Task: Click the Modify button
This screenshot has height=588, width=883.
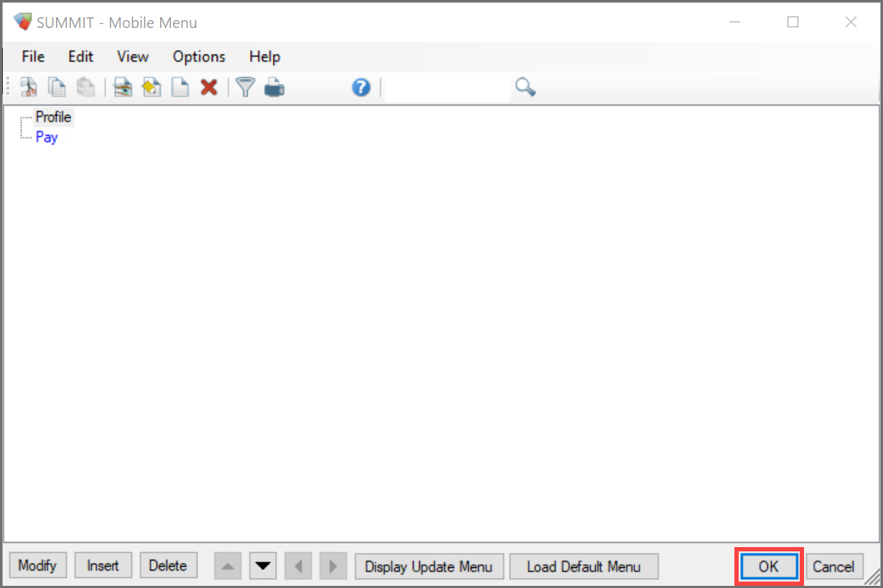Action: [x=37, y=566]
